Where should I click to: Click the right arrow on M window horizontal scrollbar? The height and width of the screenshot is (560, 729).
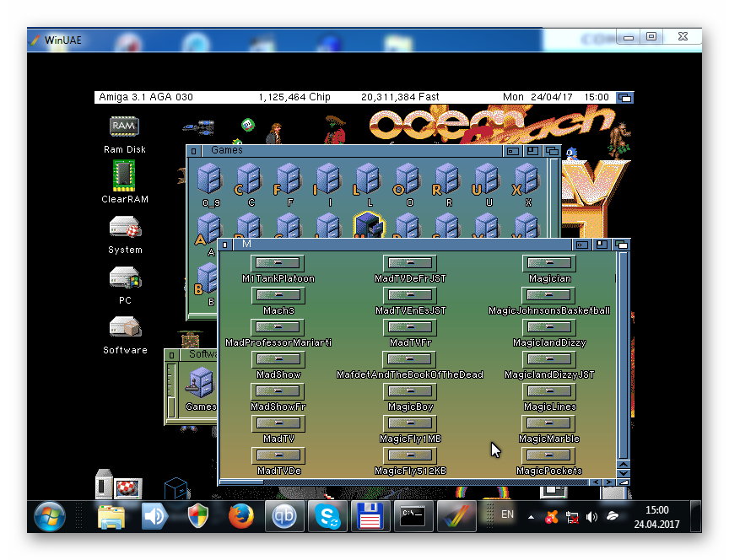(608, 482)
